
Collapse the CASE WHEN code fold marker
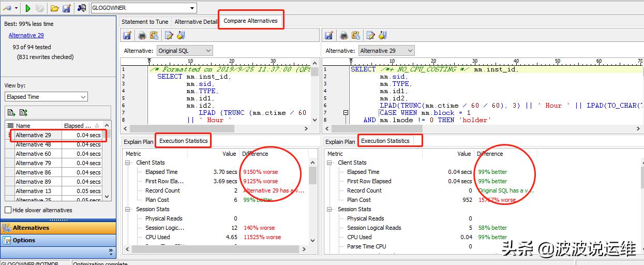click(346, 112)
